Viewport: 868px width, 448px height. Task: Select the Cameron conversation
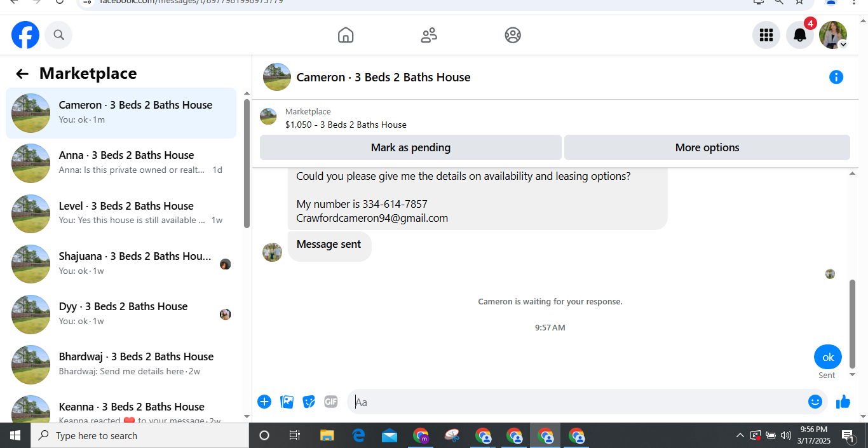[121, 113]
